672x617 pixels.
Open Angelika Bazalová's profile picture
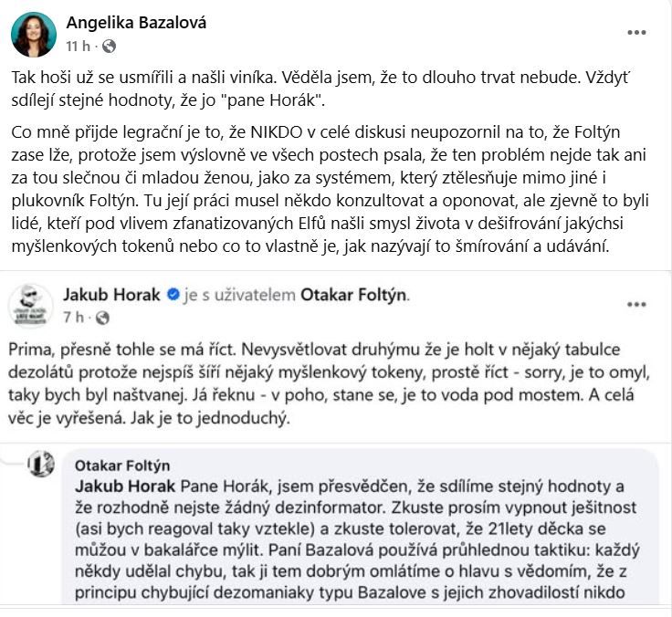[34, 35]
